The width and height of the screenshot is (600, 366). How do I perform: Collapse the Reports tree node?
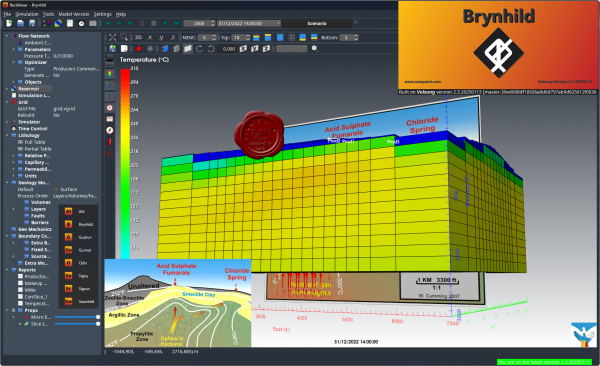point(7,270)
